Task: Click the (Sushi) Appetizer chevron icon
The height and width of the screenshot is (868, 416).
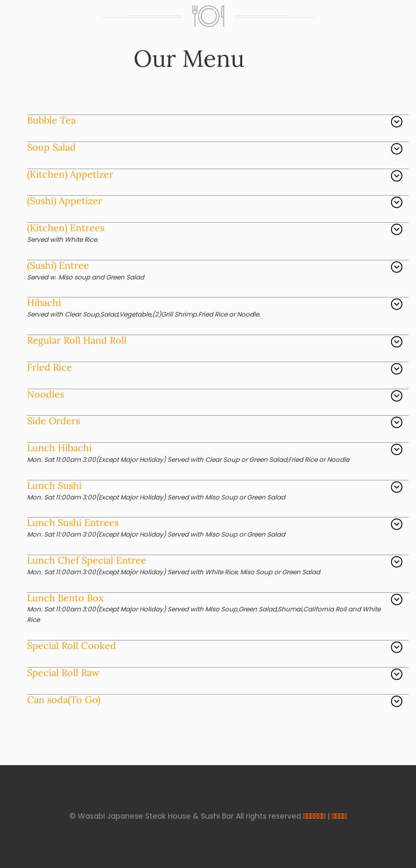Action: click(396, 203)
